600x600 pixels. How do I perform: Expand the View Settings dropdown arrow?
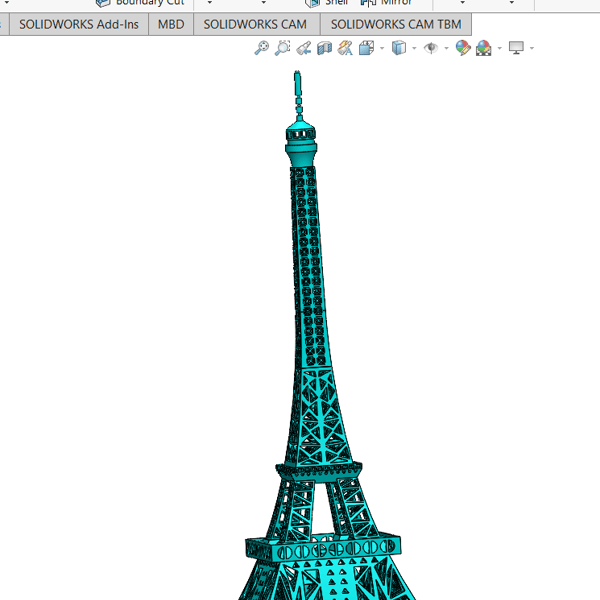coord(532,49)
